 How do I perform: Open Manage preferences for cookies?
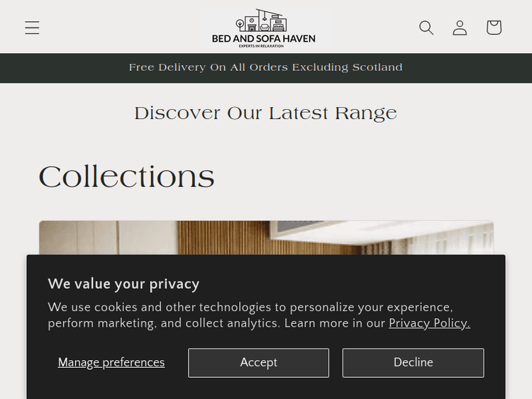pyautogui.click(x=111, y=363)
